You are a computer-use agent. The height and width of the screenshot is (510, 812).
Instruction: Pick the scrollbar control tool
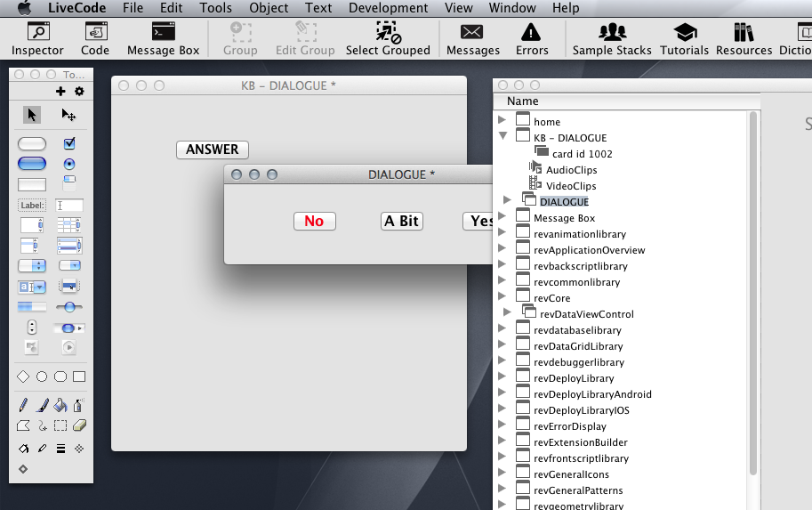tap(69, 328)
